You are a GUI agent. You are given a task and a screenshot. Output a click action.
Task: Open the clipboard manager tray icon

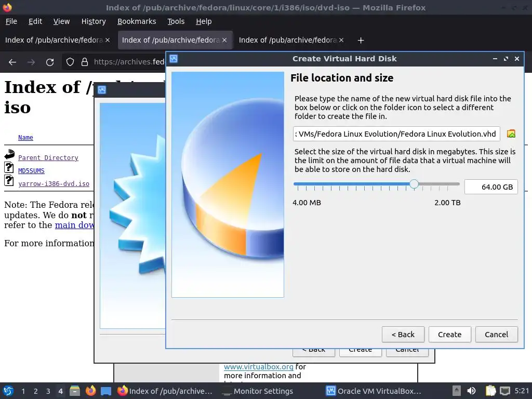click(490, 391)
